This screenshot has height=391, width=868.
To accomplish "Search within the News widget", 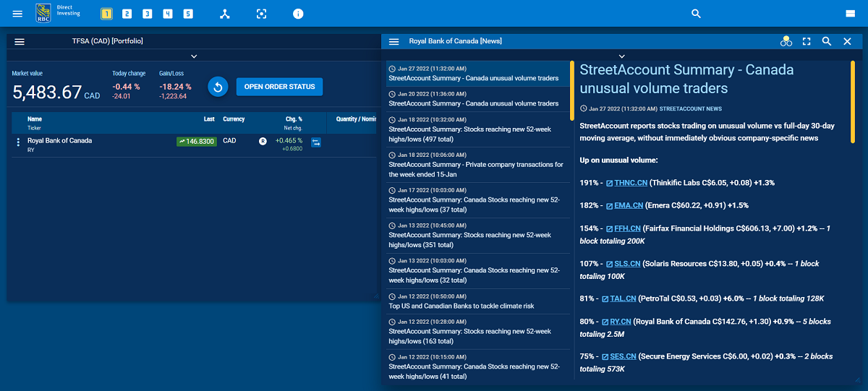I will coord(827,42).
